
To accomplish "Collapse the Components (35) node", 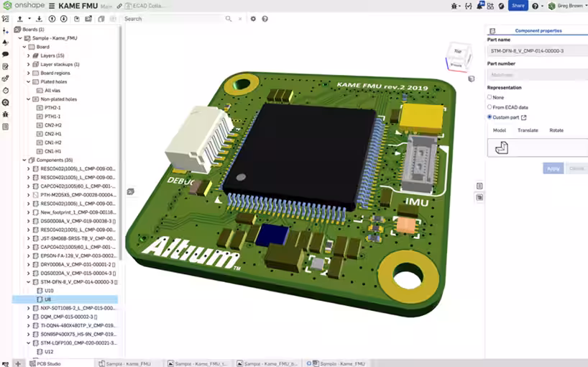I will [x=24, y=160].
